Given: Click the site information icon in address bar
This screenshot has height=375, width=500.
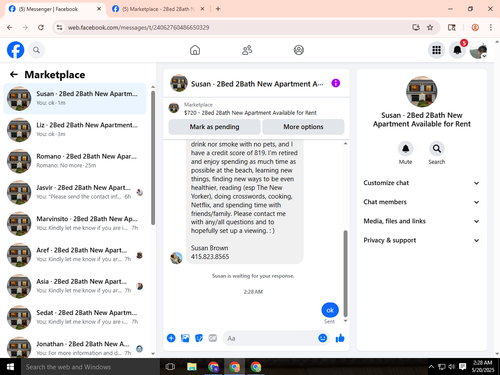Looking at the screenshot, I should (x=60, y=27).
